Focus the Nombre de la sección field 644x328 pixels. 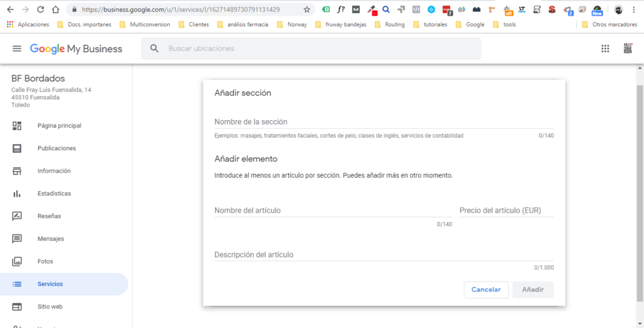(384, 122)
